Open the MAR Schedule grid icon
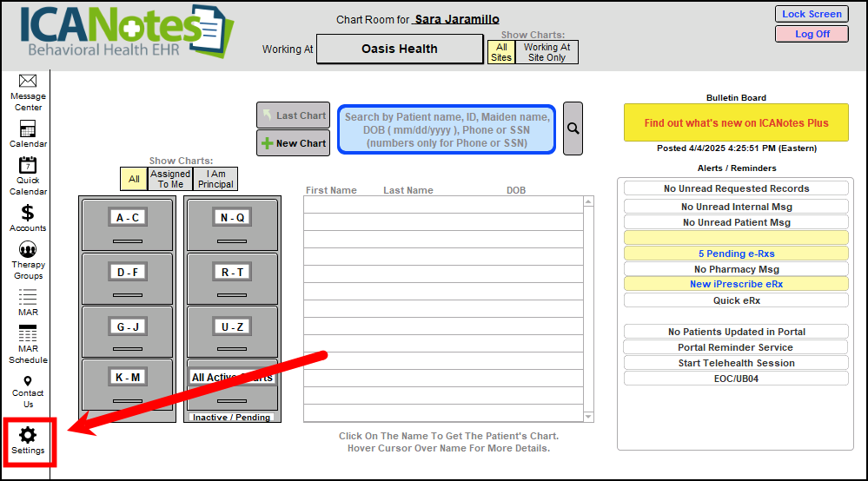 27,333
